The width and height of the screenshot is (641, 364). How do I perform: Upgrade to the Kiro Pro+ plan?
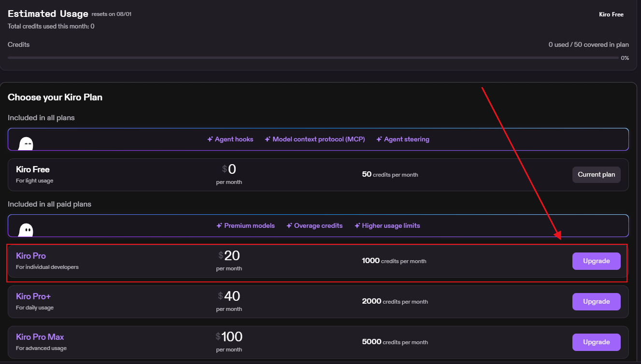pyautogui.click(x=597, y=302)
